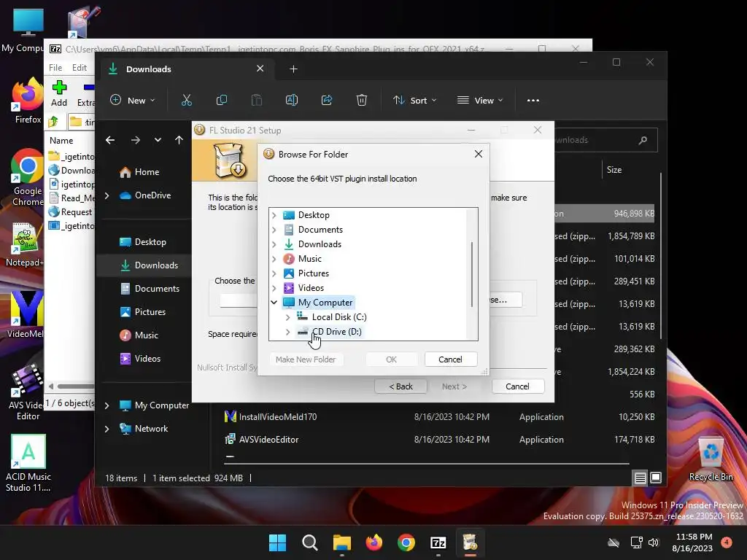Click the search magnifier in Explorer

[x=643, y=140]
